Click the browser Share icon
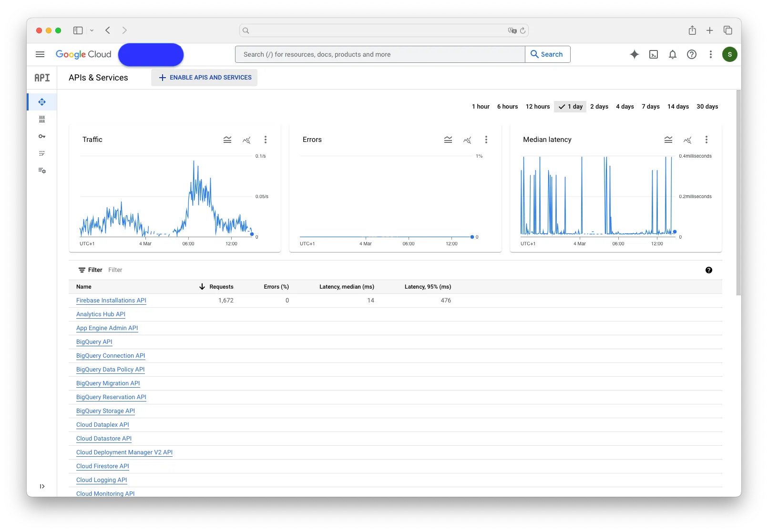The image size is (768, 532). tap(692, 30)
